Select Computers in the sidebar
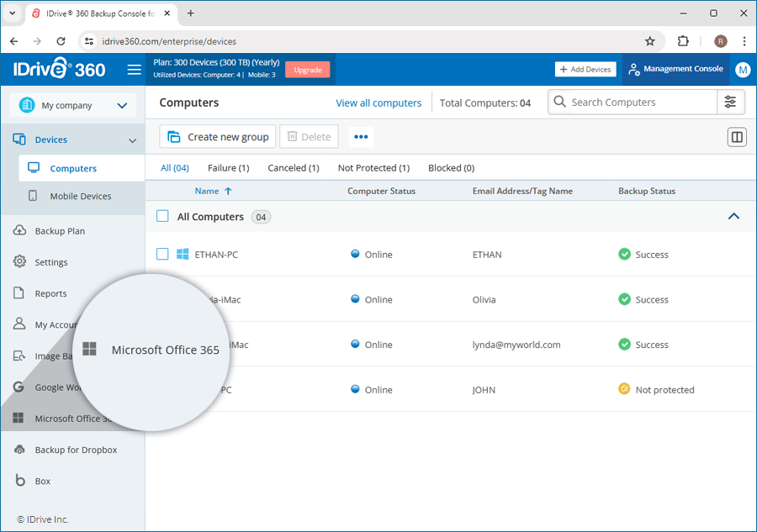The image size is (757, 532). (82, 168)
